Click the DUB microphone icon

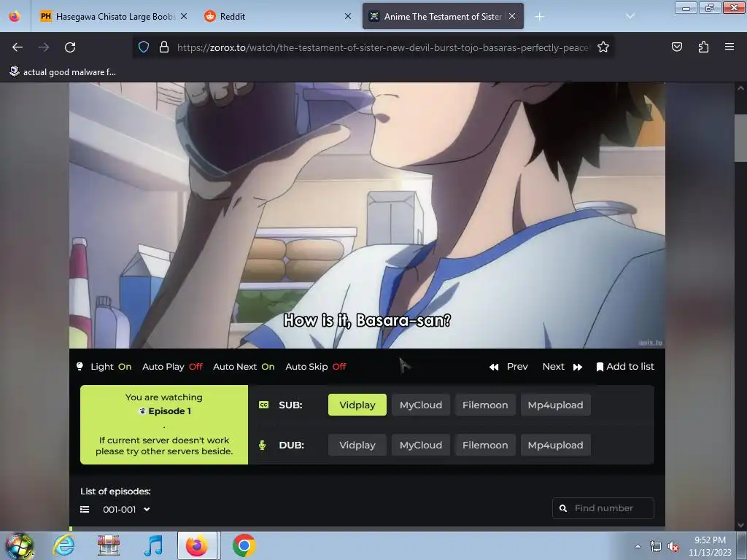click(262, 446)
